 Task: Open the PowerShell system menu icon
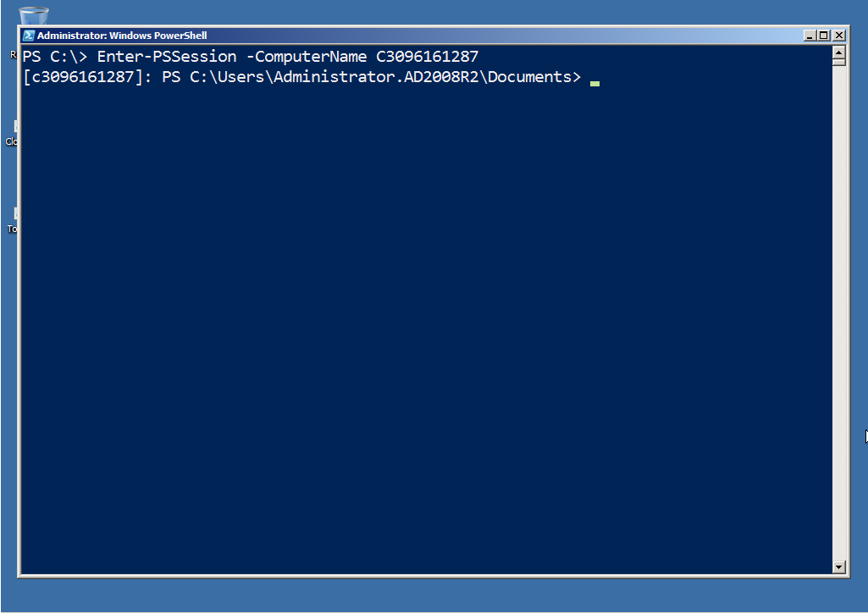(28, 36)
